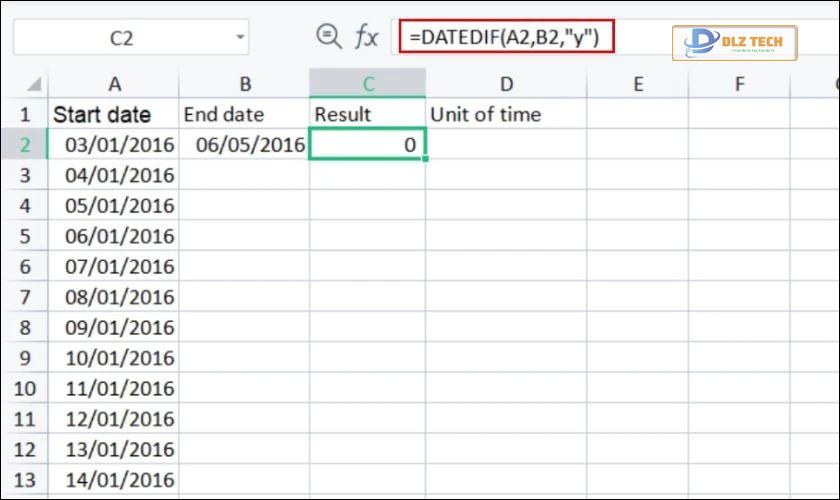Select cell with 05/01/2016

tap(114, 206)
